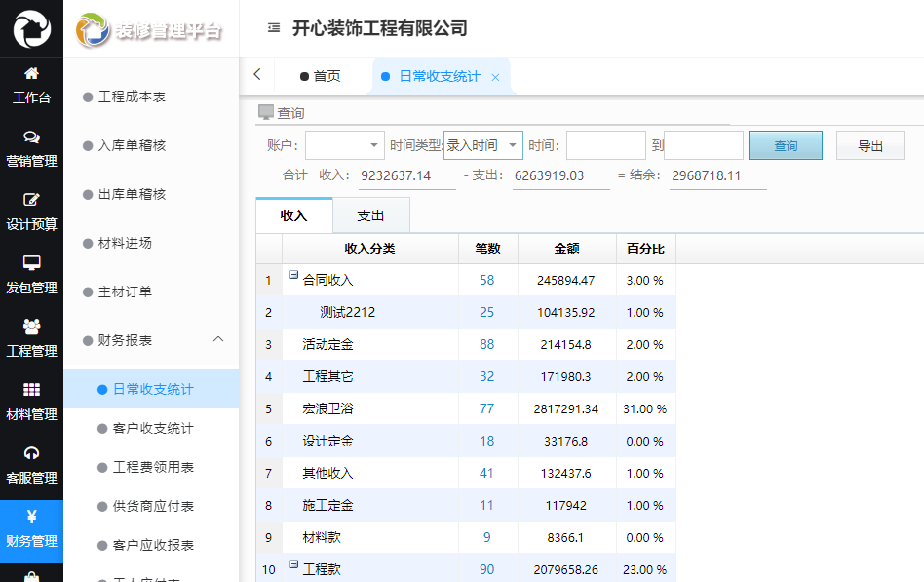924x582 pixels.
Task: Open the 工作台 home icon in the sidebar
Action: click(x=32, y=74)
